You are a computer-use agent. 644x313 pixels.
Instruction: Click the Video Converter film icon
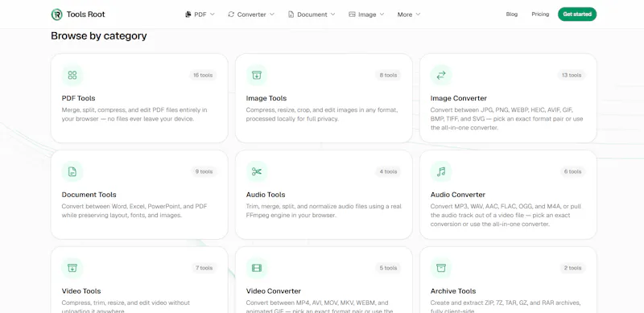257,268
